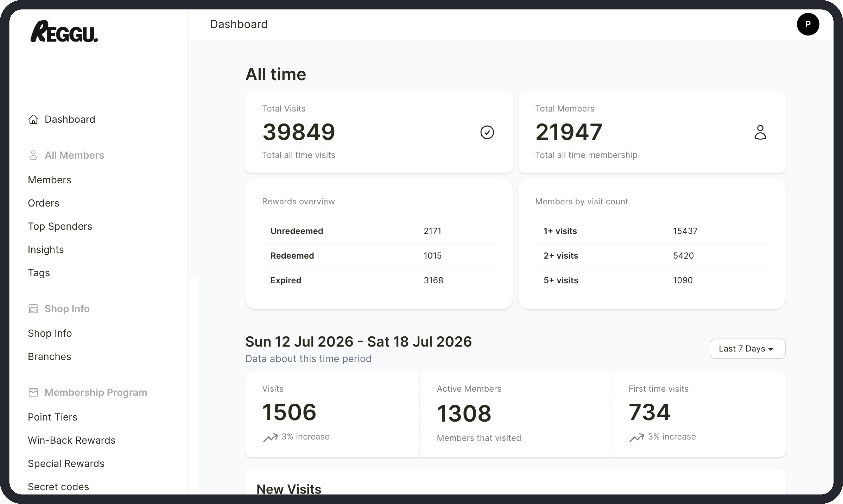Screen dimensions: 843x504
Task: Click the 5+ visits row
Action: 652,280
